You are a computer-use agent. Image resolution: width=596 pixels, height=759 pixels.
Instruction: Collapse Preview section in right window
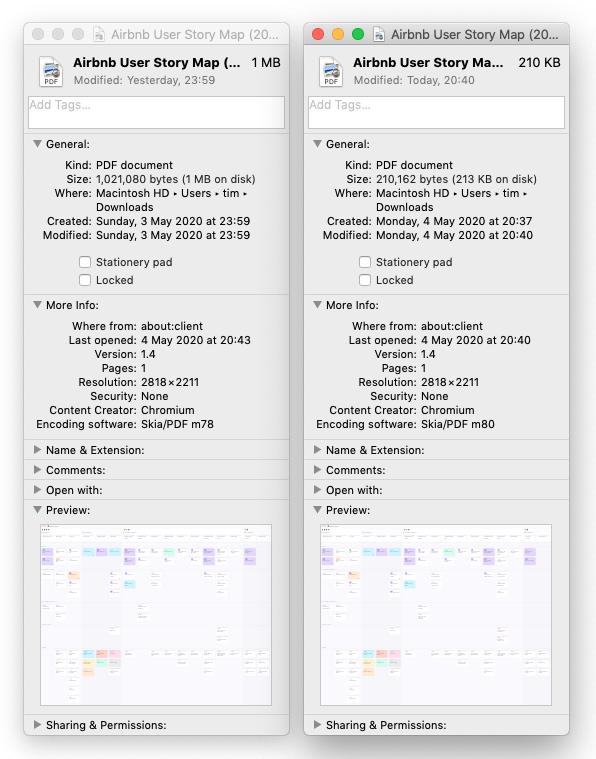pos(317,510)
